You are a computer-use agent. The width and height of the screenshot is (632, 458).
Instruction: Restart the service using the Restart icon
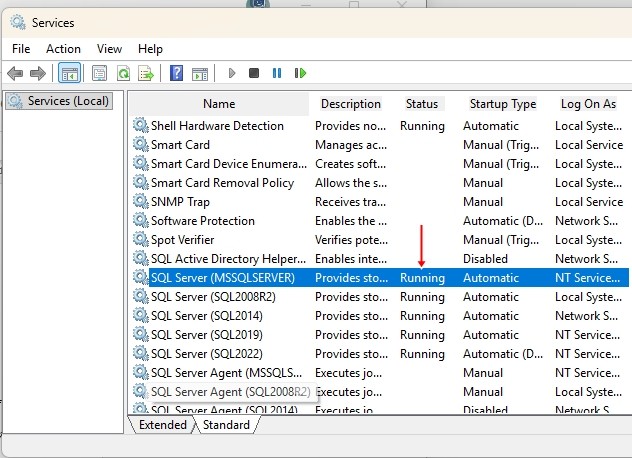300,73
